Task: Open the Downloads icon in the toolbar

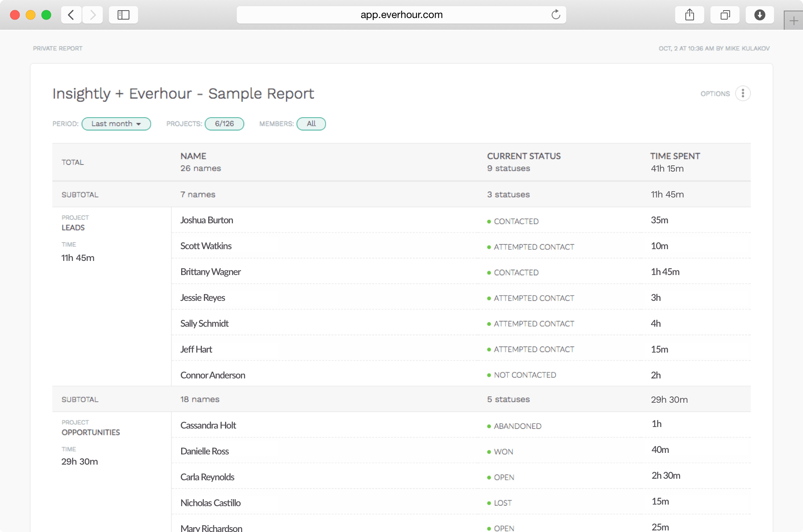Action: (760, 14)
